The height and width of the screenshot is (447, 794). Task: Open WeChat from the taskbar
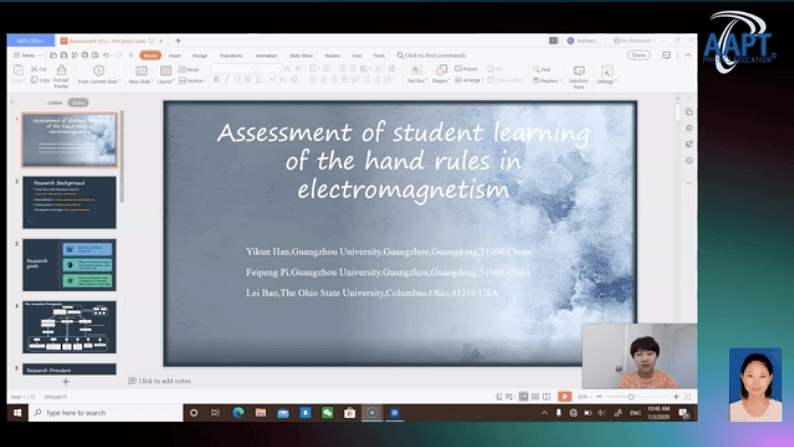click(327, 413)
